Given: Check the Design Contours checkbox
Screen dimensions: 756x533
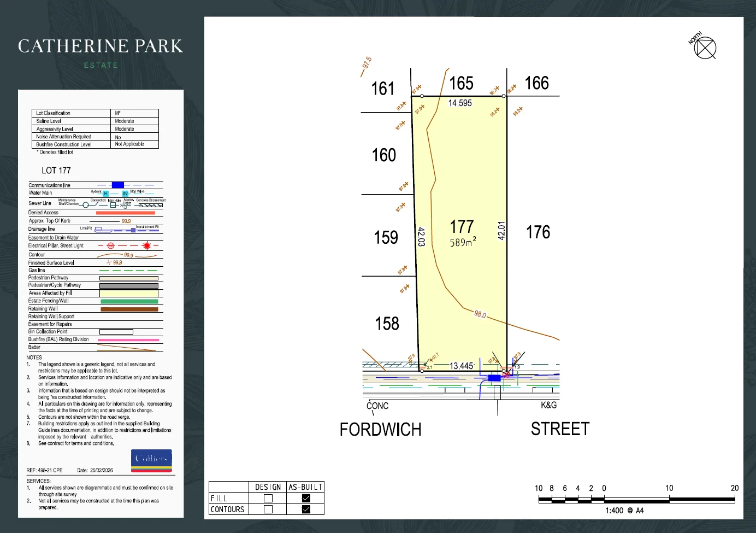Looking at the screenshot, I should (x=268, y=509).
